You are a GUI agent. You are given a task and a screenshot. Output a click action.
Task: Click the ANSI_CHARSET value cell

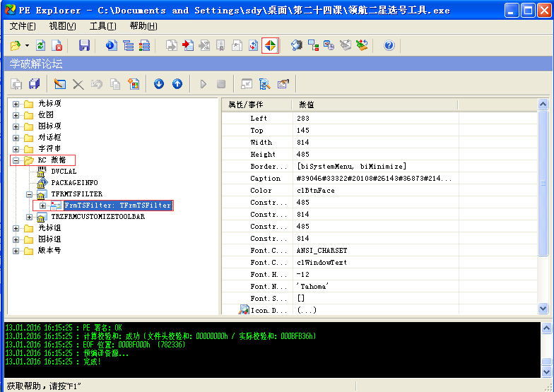coord(375,250)
